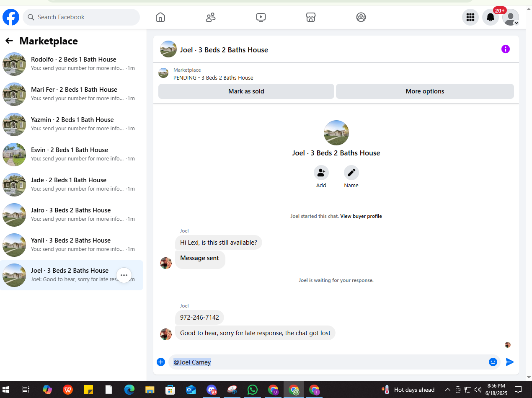The image size is (532, 398).
Task: Click the back arrow next to Marketplace
Action: click(9, 41)
